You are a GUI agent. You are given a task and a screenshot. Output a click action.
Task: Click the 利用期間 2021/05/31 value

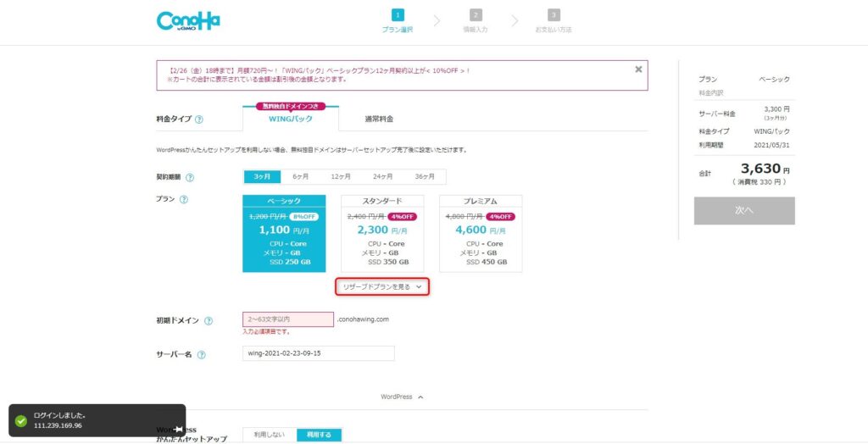coord(771,145)
